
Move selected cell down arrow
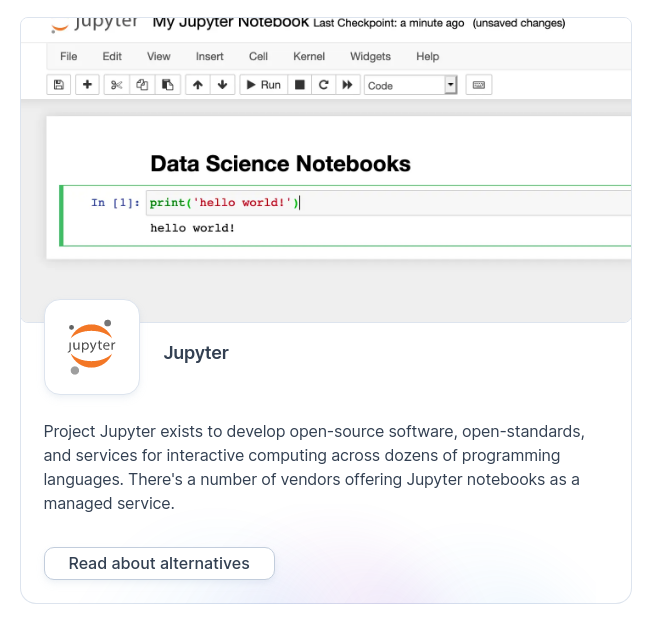tap(222, 85)
